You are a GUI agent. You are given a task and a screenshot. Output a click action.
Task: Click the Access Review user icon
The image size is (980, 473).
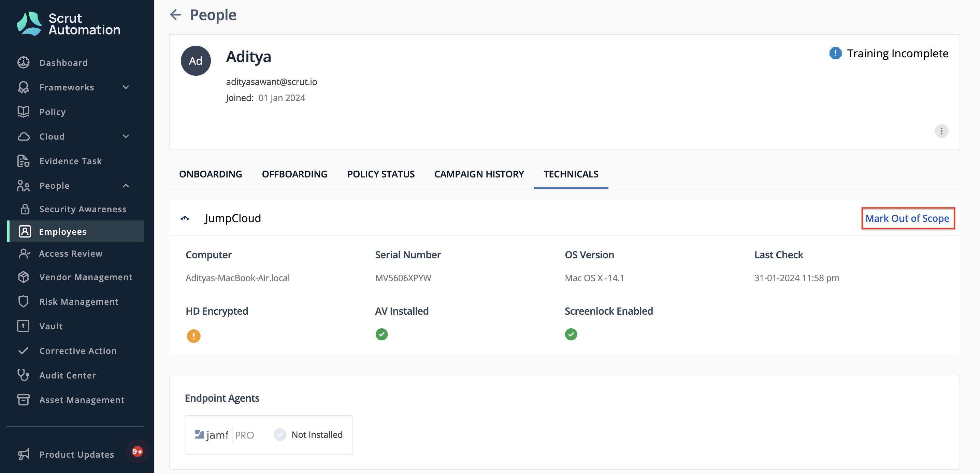click(x=24, y=254)
